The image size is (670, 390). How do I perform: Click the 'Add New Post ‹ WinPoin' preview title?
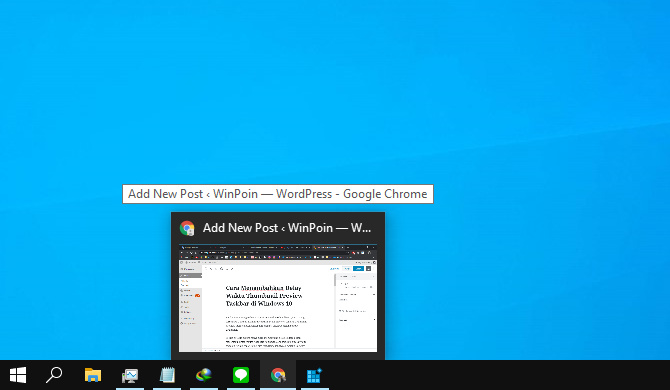(x=287, y=228)
